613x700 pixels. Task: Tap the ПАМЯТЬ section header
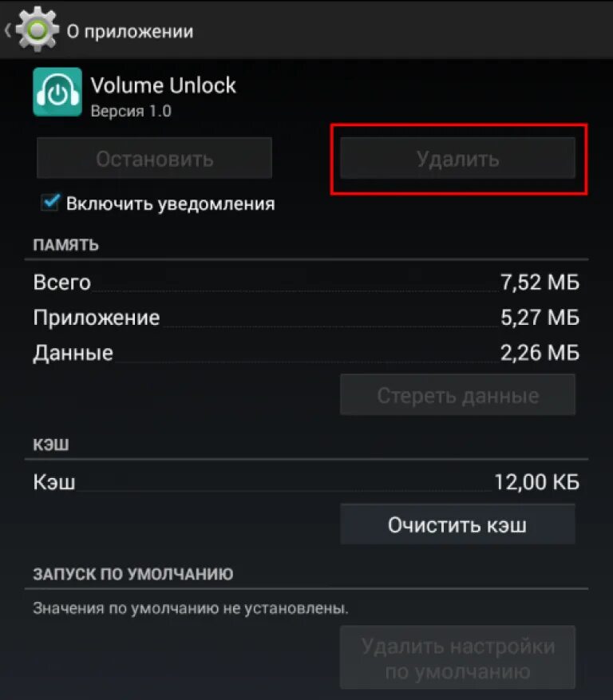[x=65, y=245]
